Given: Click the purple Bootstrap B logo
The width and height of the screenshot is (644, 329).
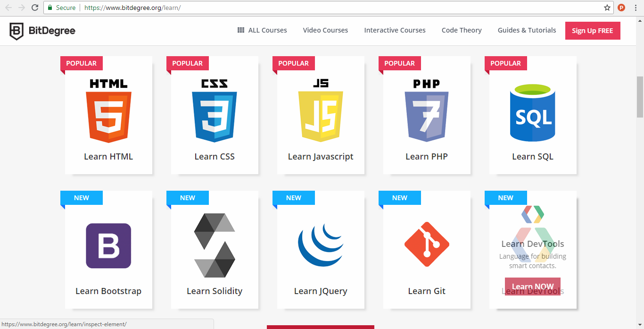Looking at the screenshot, I should point(108,245).
